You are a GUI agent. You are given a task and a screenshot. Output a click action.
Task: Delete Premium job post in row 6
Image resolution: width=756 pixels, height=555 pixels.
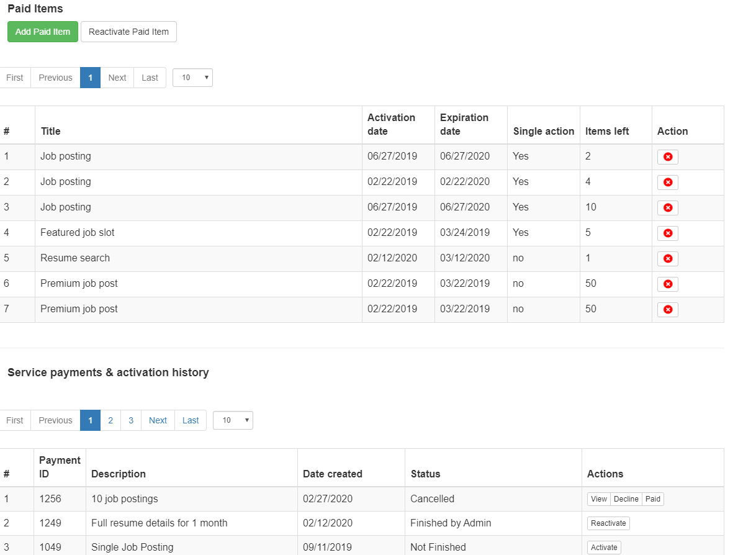click(668, 284)
